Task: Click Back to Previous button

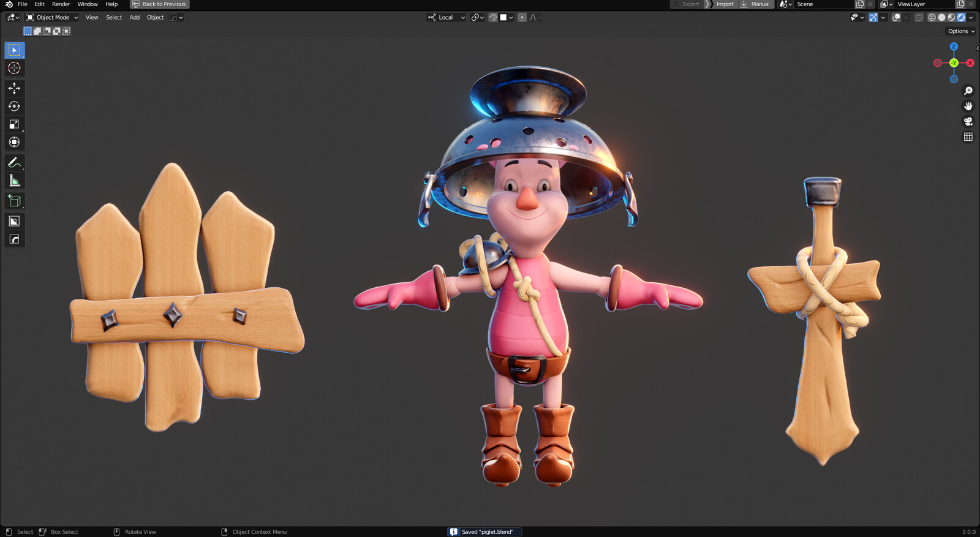Action: tap(159, 4)
